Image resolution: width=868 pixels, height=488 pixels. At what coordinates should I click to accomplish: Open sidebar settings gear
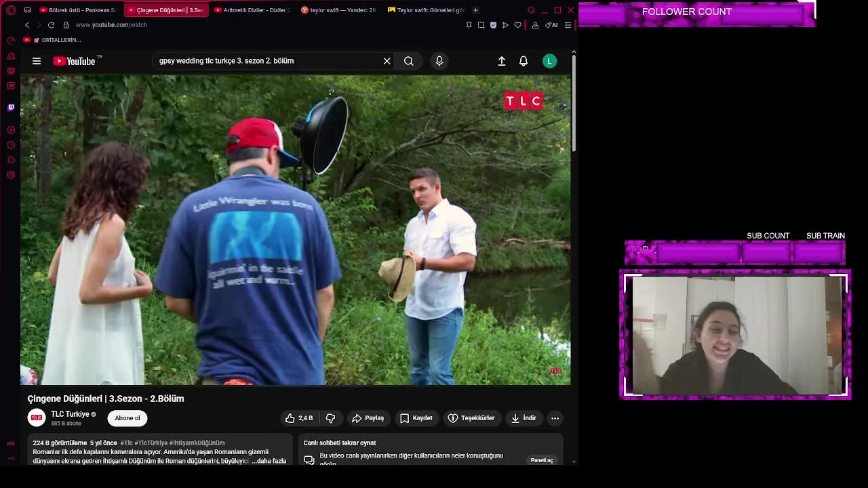11,175
